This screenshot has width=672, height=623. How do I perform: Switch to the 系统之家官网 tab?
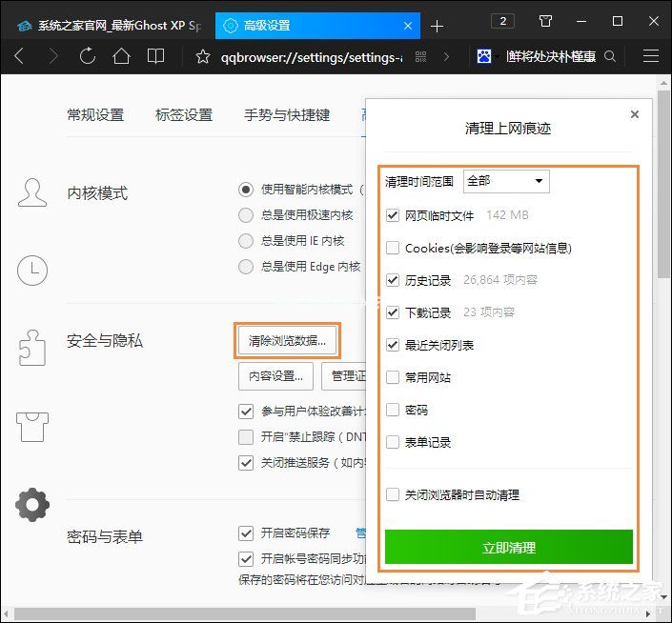click(x=109, y=26)
